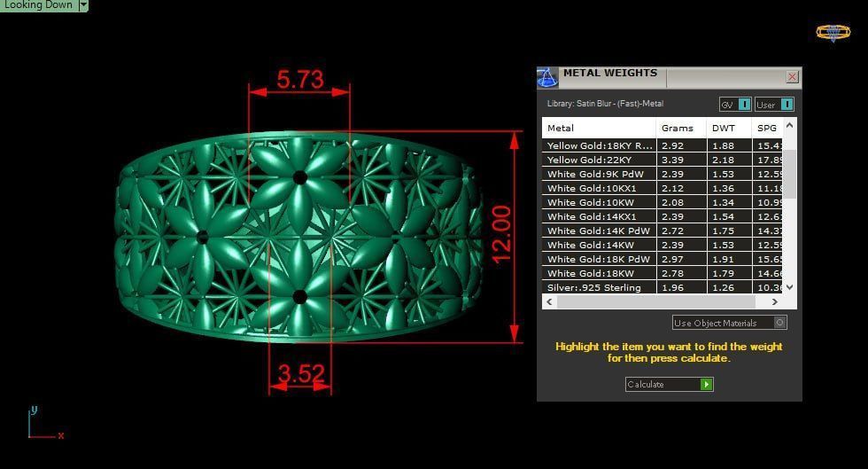The width and height of the screenshot is (868, 469).
Task: Click the list scroll down arrow
Action: [x=790, y=287]
